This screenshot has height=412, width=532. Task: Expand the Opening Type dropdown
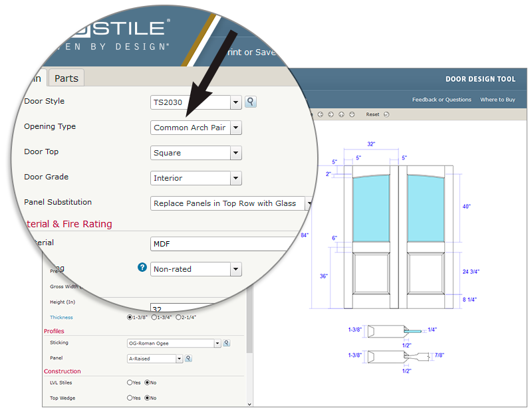[235, 128]
